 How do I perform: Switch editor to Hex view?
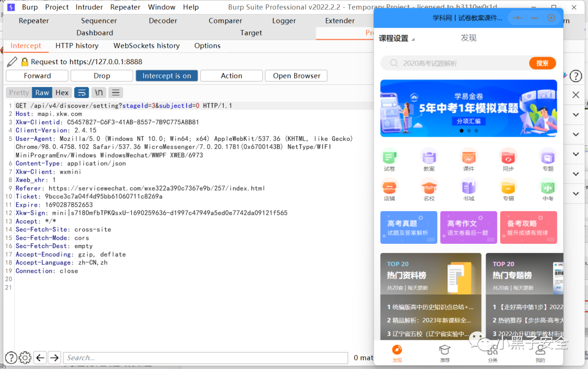click(62, 93)
